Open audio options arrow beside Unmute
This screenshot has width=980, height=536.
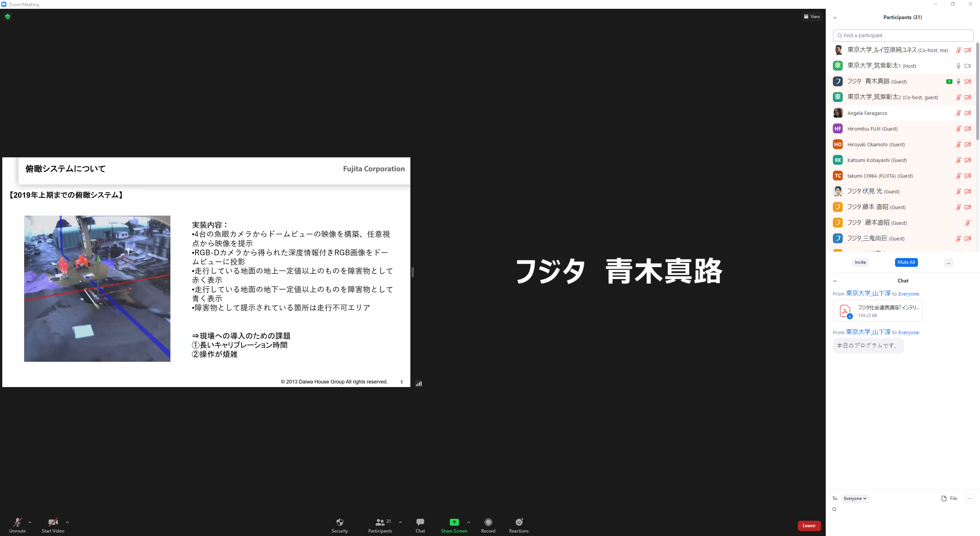point(30,522)
